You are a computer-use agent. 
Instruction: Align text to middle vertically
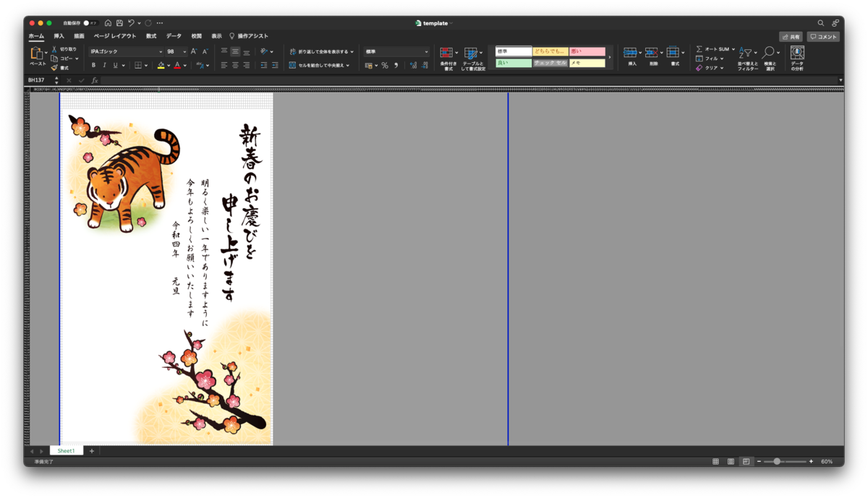tap(235, 52)
